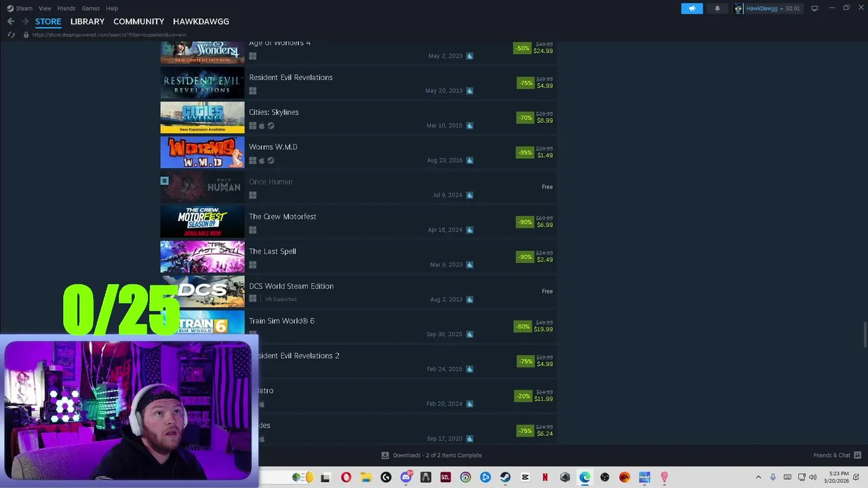Open the Help menu
Image resolution: width=868 pixels, height=488 pixels.
112,8
